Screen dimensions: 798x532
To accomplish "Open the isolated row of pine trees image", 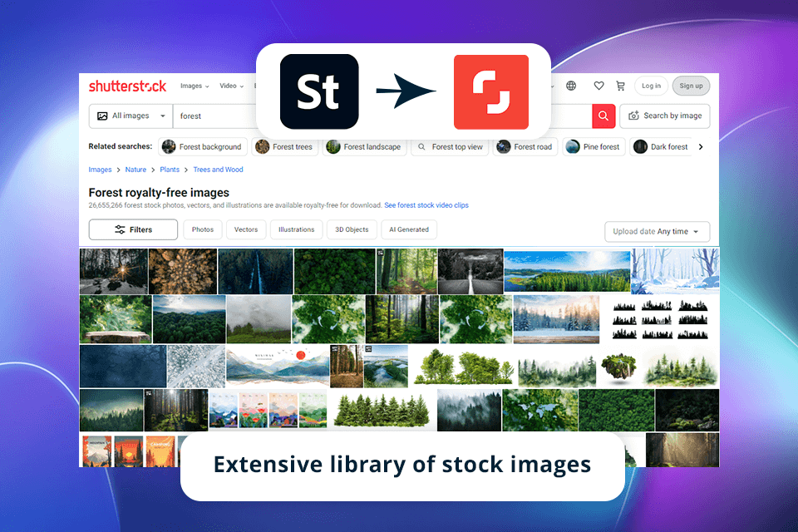I will [x=382, y=411].
